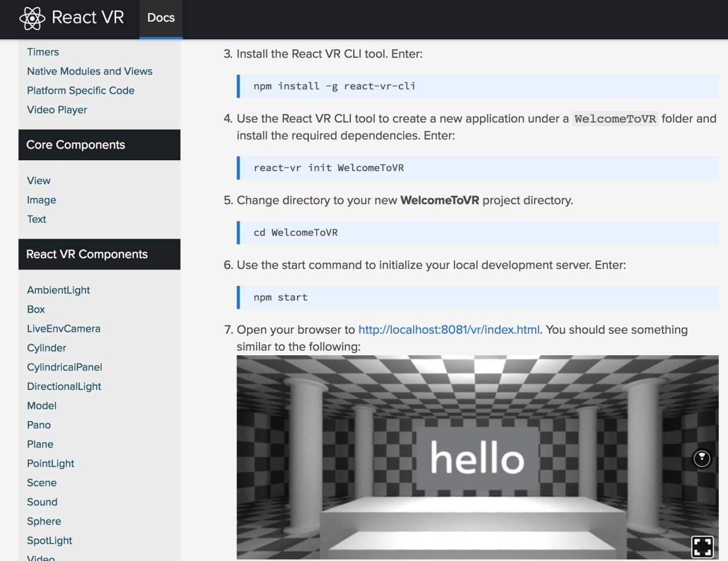Follow the localhost:8081/vr/index.html link
The width and height of the screenshot is (728, 561).
[449, 330]
